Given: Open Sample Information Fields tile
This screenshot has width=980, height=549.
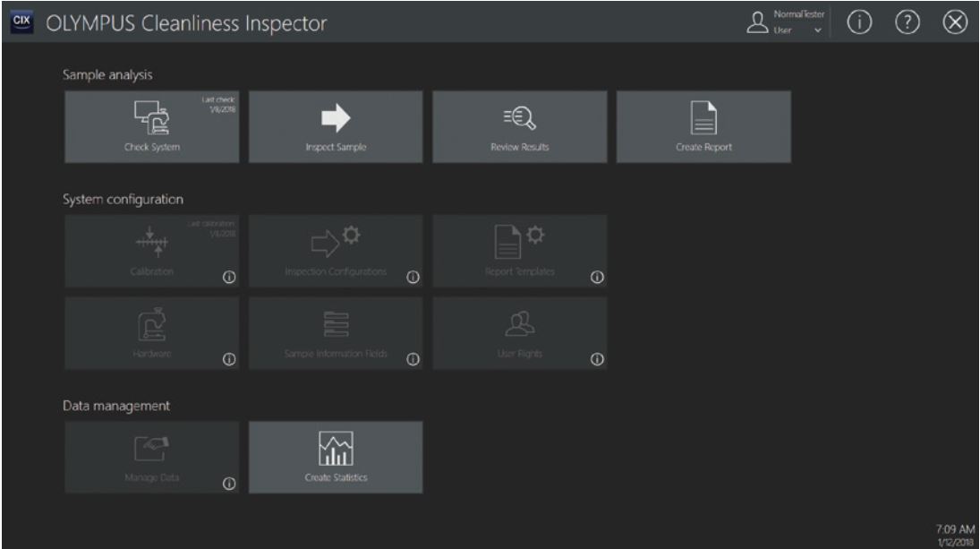Looking at the screenshot, I should pyautogui.click(x=336, y=333).
